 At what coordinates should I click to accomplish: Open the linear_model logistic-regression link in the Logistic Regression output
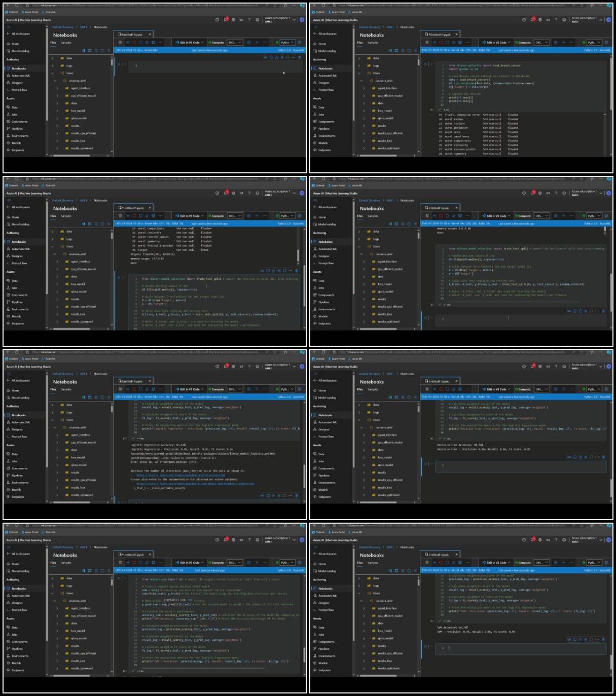pyautogui.click(x=195, y=484)
